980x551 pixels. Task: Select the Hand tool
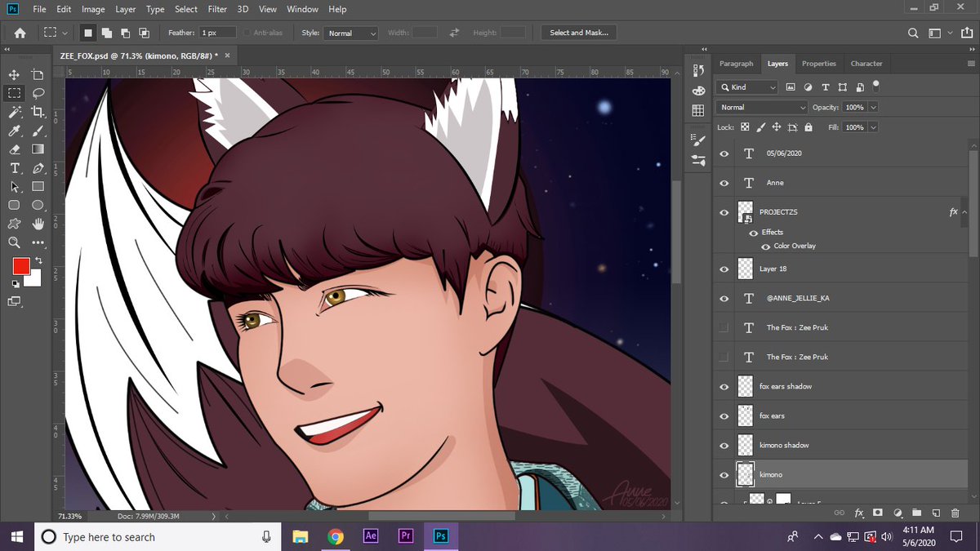pos(38,224)
